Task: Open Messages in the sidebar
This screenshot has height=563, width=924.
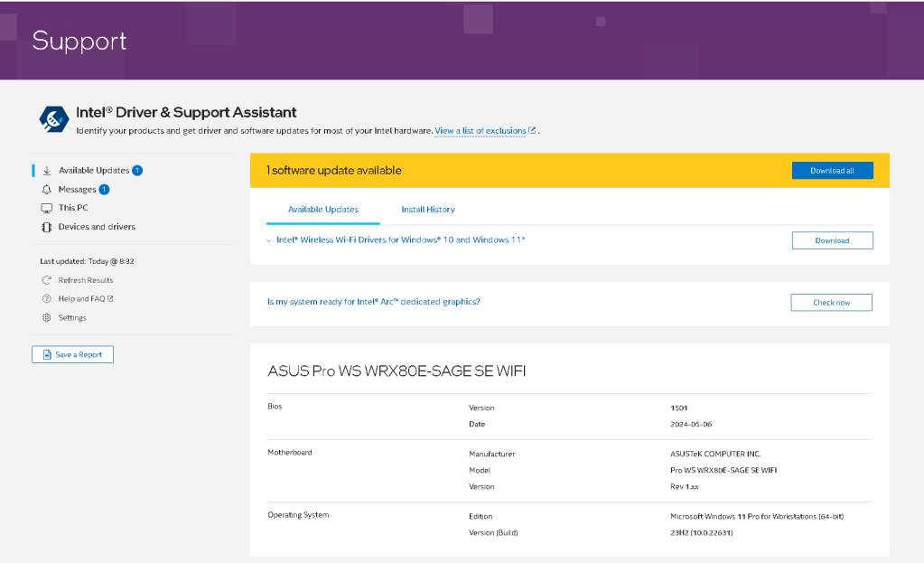Action: click(77, 189)
